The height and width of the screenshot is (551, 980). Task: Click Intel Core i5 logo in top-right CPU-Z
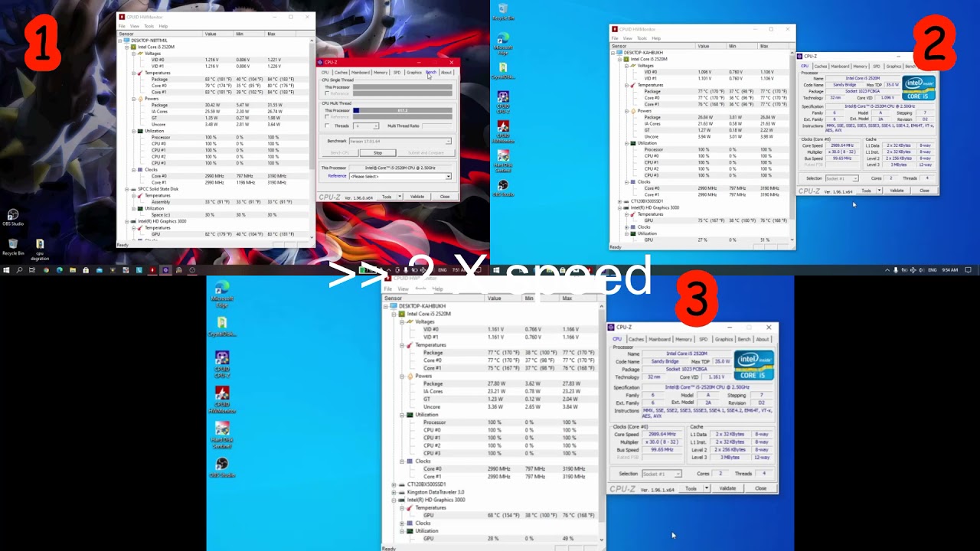pos(918,89)
